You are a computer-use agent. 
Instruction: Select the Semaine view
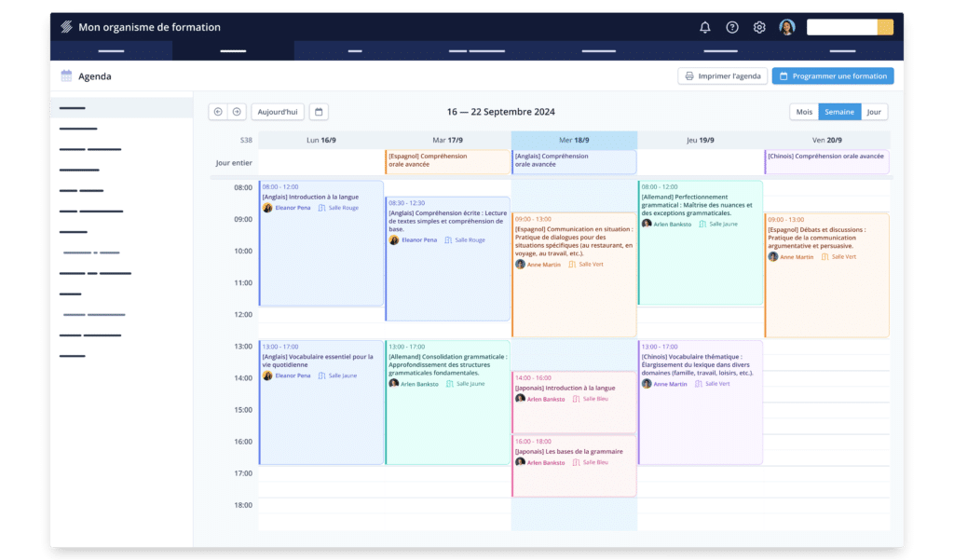click(x=839, y=112)
